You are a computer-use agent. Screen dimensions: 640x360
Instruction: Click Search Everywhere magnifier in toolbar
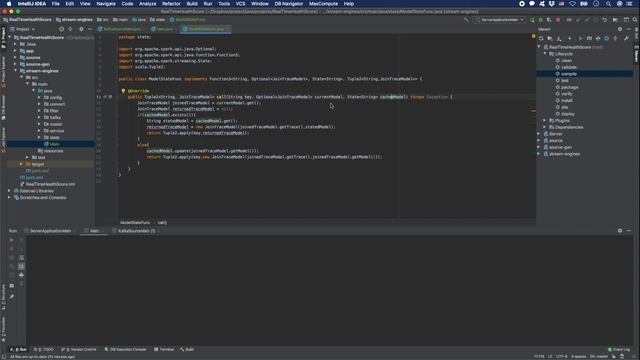tap(635, 20)
